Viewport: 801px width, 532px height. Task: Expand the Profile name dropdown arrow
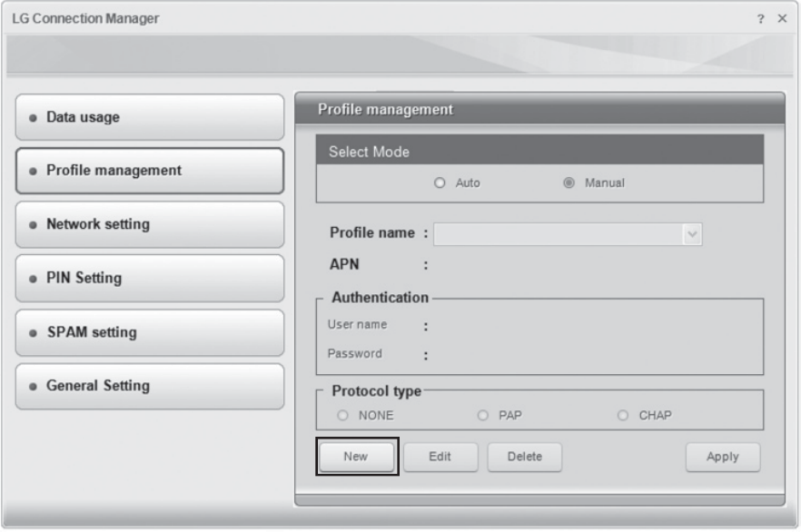coord(692,234)
